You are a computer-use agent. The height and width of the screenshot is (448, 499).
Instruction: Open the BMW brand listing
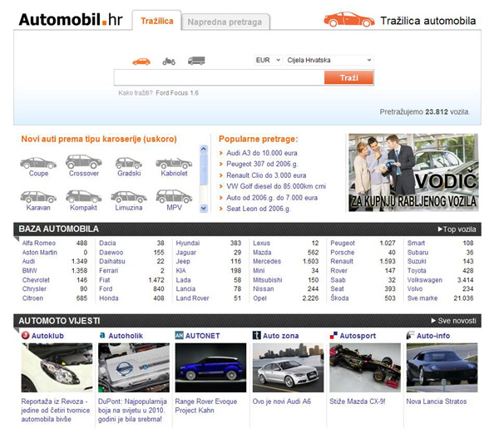pos(29,271)
